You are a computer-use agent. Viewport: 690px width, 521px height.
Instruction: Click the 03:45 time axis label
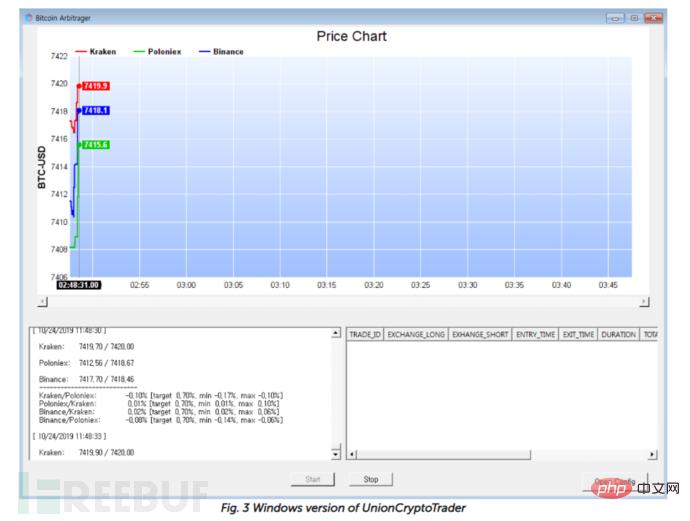click(608, 285)
